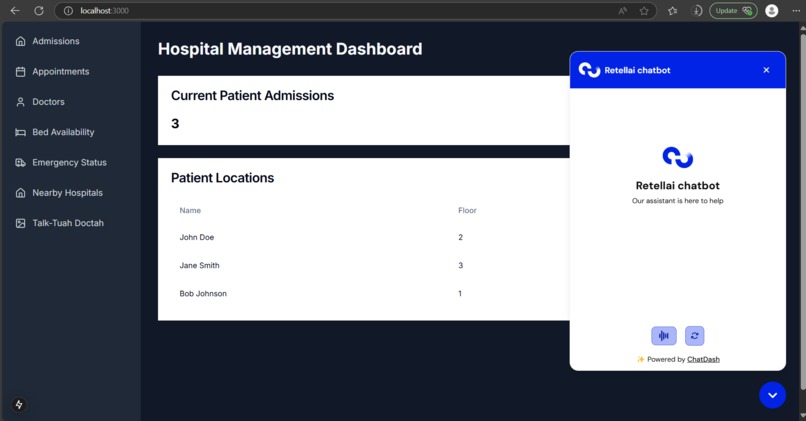Click the Name column header
The height and width of the screenshot is (421, 806).
click(190, 210)
